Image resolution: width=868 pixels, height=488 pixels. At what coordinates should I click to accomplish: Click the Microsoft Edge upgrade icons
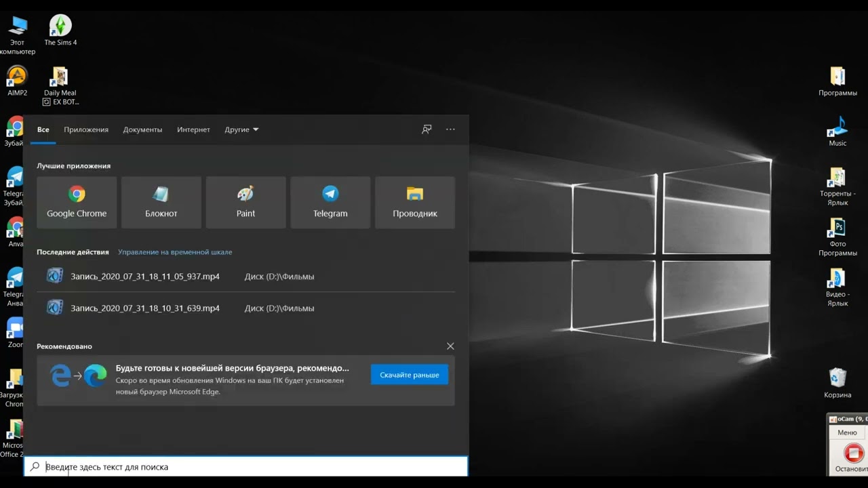[x=79, y=375]
